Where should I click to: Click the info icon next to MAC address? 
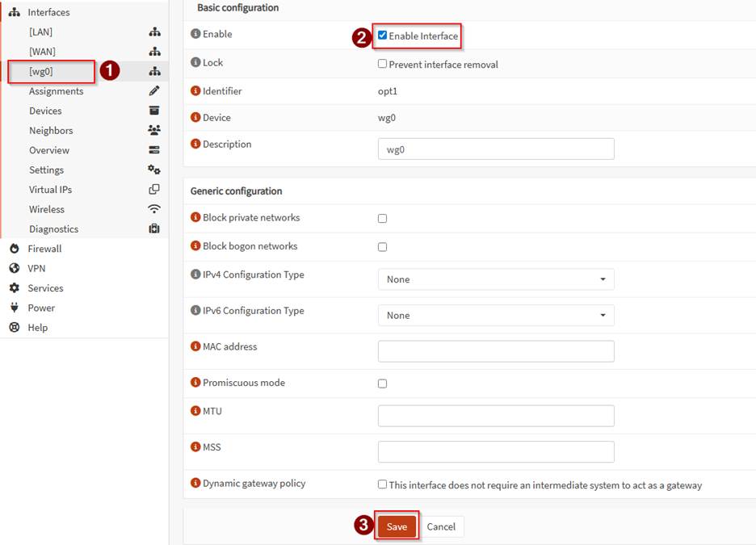[195, 346]
